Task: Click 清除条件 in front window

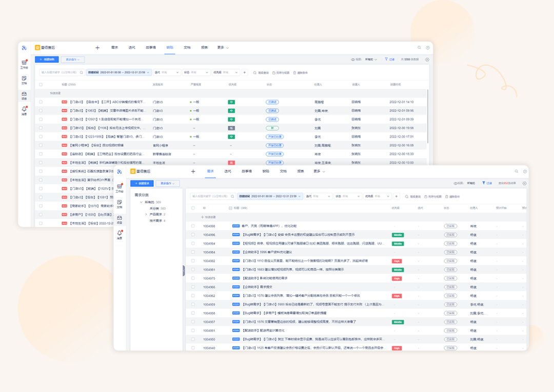Action: click(x=452, y=197)
